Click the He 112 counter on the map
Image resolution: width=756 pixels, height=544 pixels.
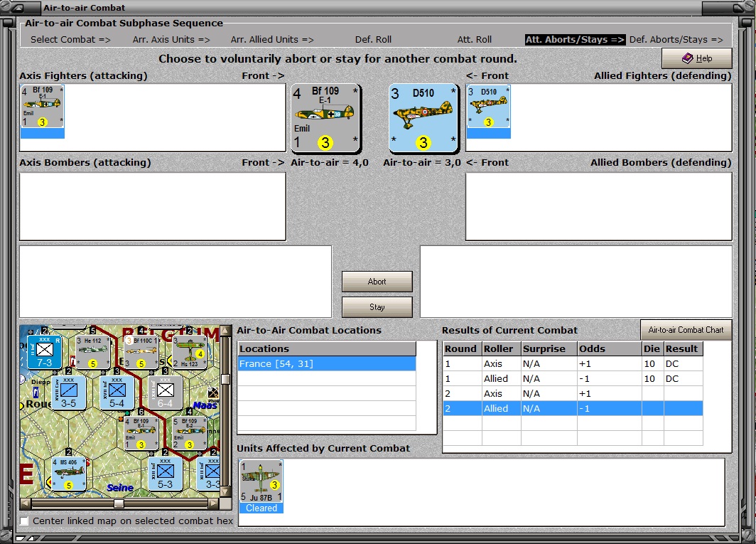(x=93, y=352)
